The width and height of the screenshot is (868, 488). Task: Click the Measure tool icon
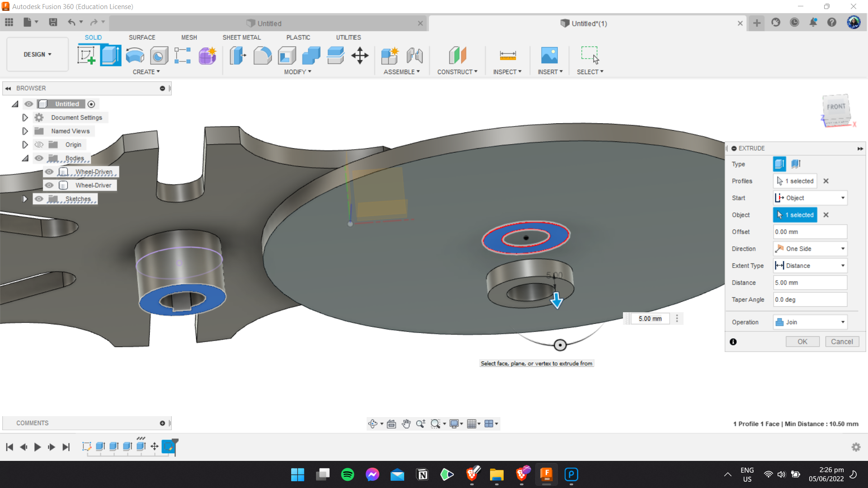click(508, 56)
